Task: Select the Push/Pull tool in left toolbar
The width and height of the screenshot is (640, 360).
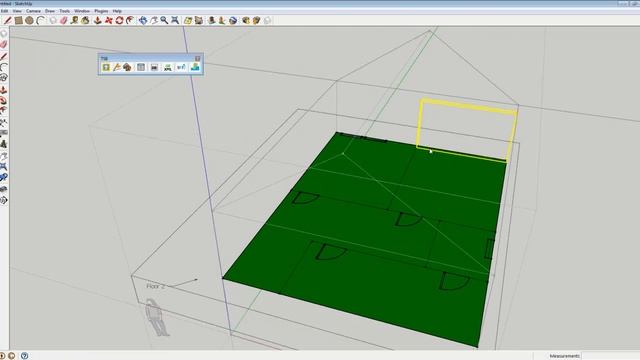Action: pyautogui.click(x=4, y=89)
